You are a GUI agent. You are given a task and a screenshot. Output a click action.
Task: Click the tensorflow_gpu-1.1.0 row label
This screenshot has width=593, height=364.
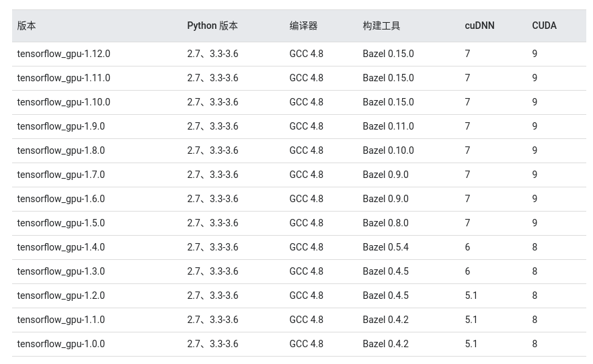(61, 320)
